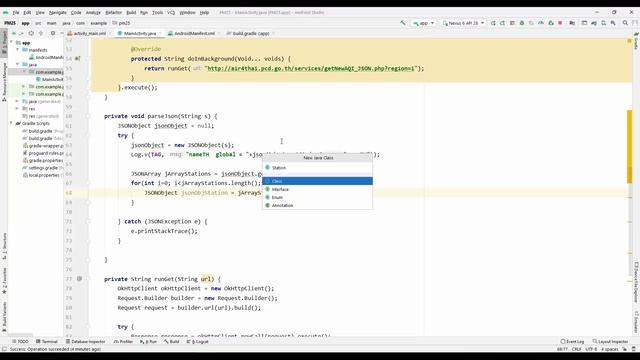
Task: Open the Refactor menu
Action: click(113, 13)
